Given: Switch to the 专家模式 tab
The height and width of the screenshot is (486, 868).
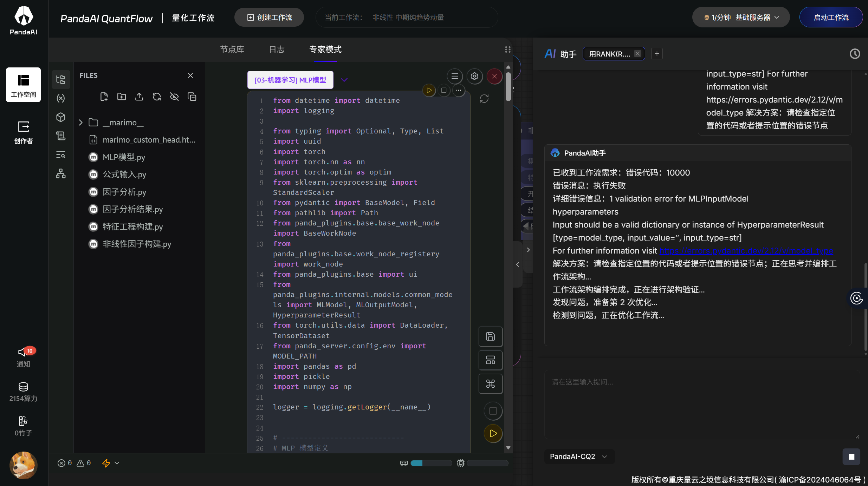Looking at the screenshot, I should [325, 50].
